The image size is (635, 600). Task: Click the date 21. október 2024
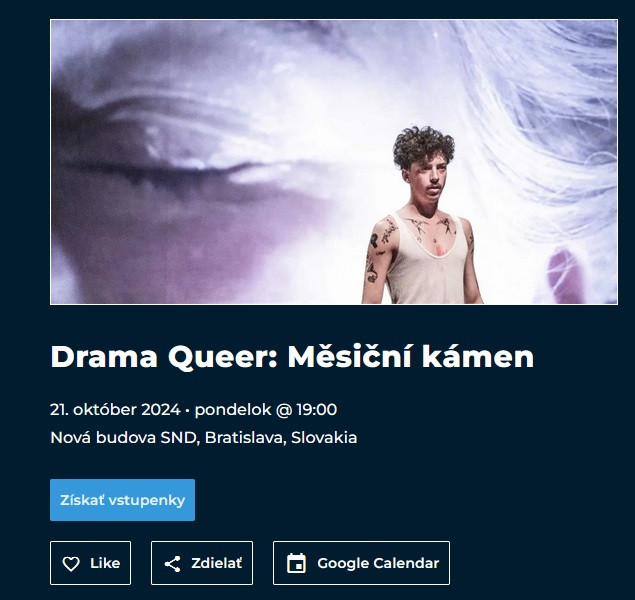[x=115, y=410]
